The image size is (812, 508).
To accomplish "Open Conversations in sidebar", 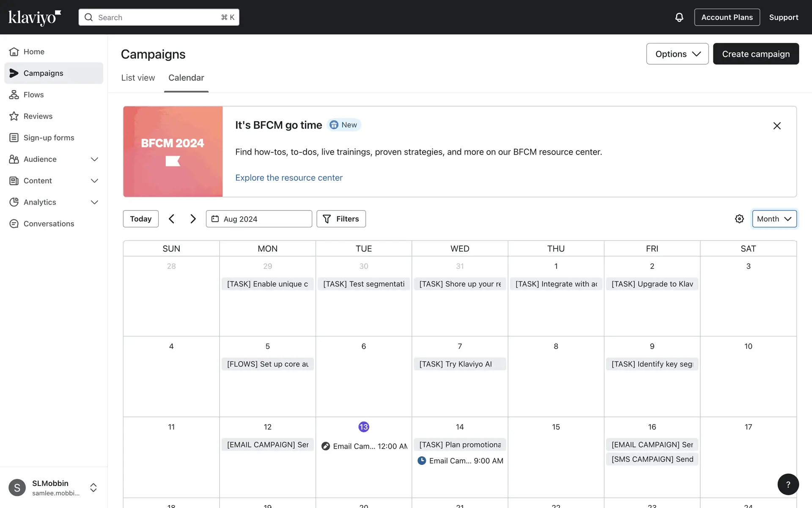I will coord(49,224).
